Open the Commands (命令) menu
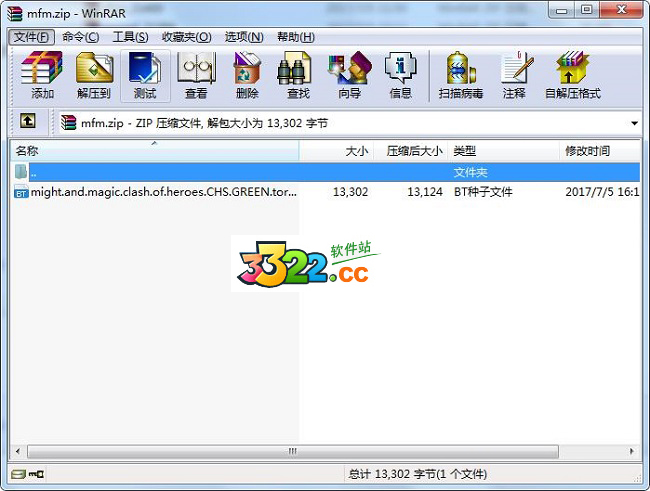Screen dimensions: 650x491 [80, 37]
